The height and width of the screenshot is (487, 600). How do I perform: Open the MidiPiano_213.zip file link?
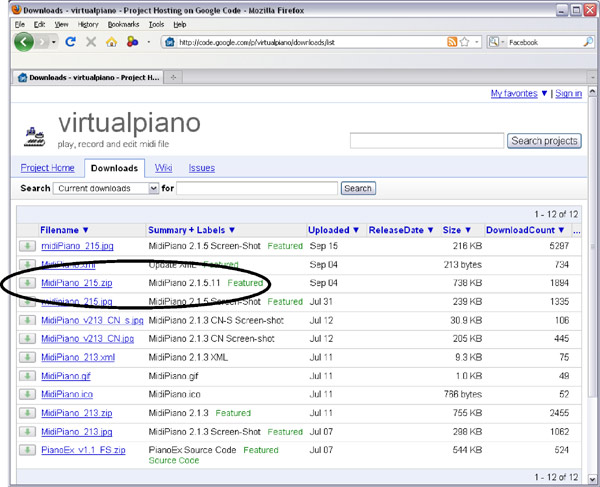[77, 413]
